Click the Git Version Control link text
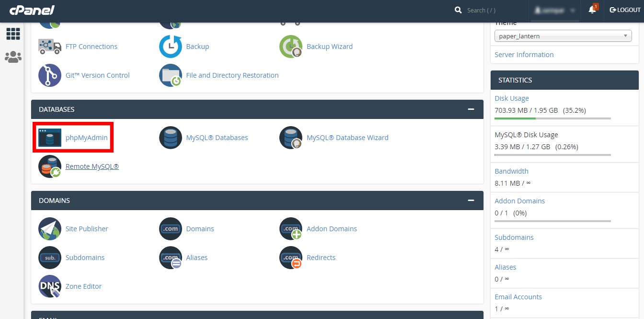The height and width of the screenshot is (319, 644). coord(98,75)
